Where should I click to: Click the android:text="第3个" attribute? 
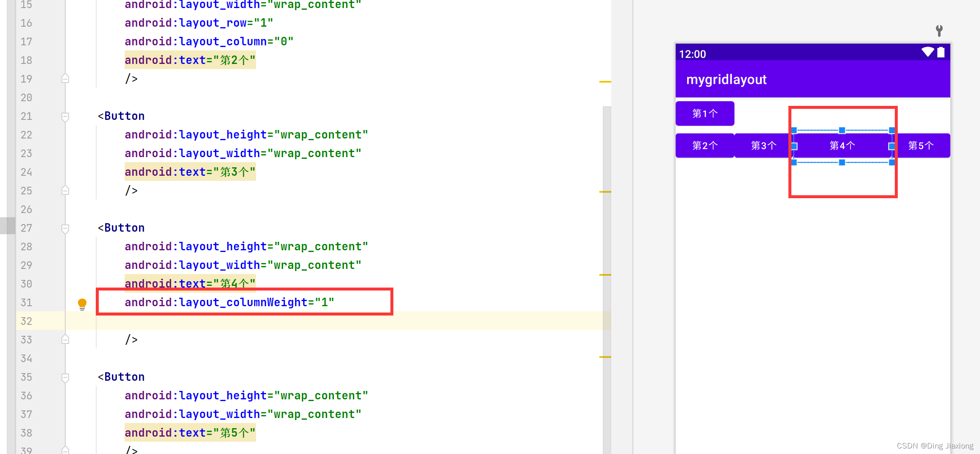(190, 172)
